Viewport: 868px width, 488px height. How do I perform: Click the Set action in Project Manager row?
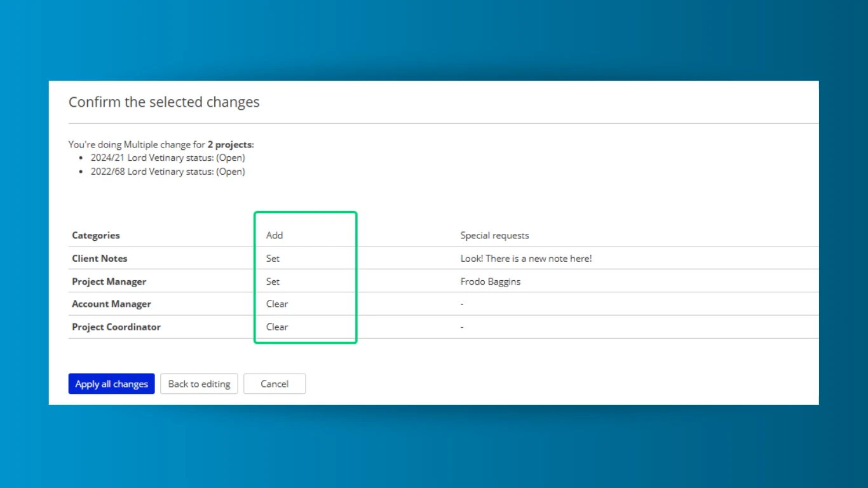tap(273, 281)
